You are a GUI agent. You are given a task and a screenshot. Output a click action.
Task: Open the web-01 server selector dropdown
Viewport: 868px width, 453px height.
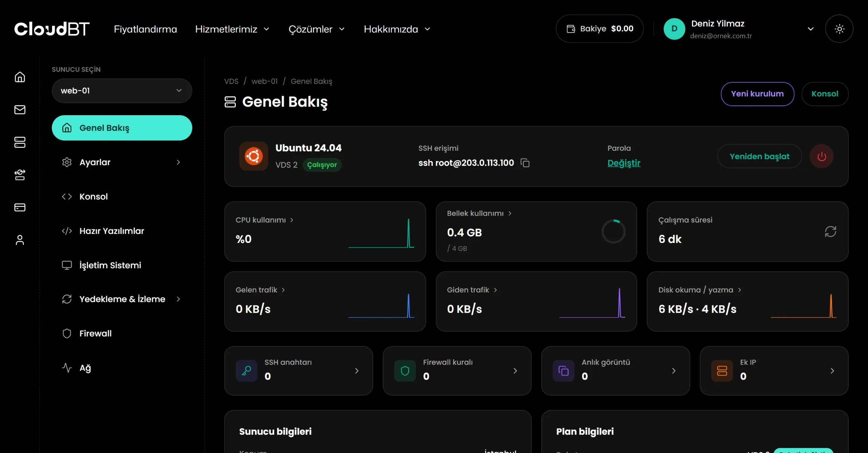pos(122,91)
